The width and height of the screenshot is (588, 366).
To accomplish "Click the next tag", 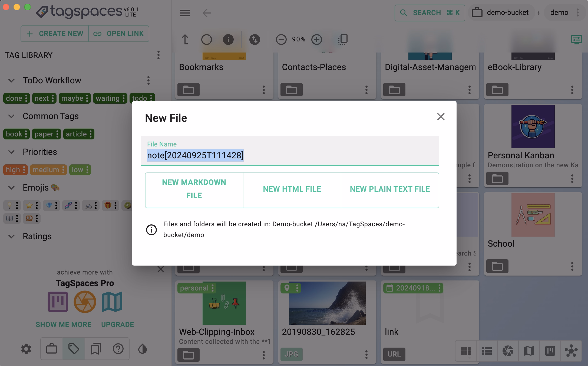I will point(44,98).
